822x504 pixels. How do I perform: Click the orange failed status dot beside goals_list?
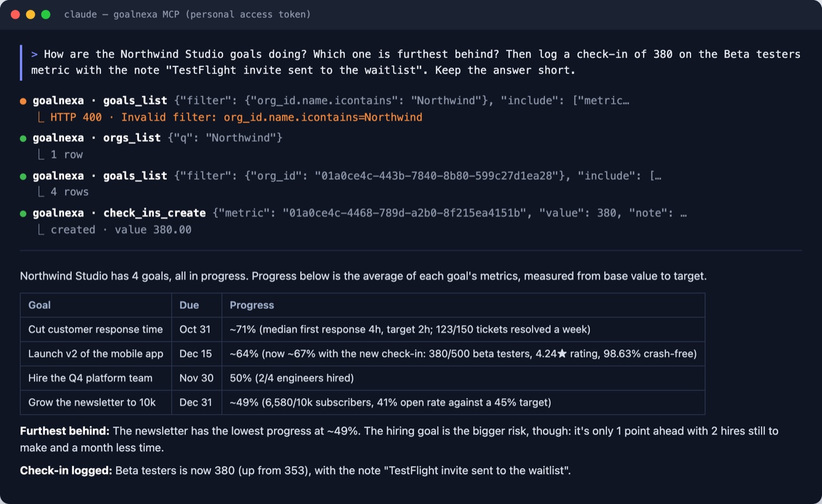[23, 101]
